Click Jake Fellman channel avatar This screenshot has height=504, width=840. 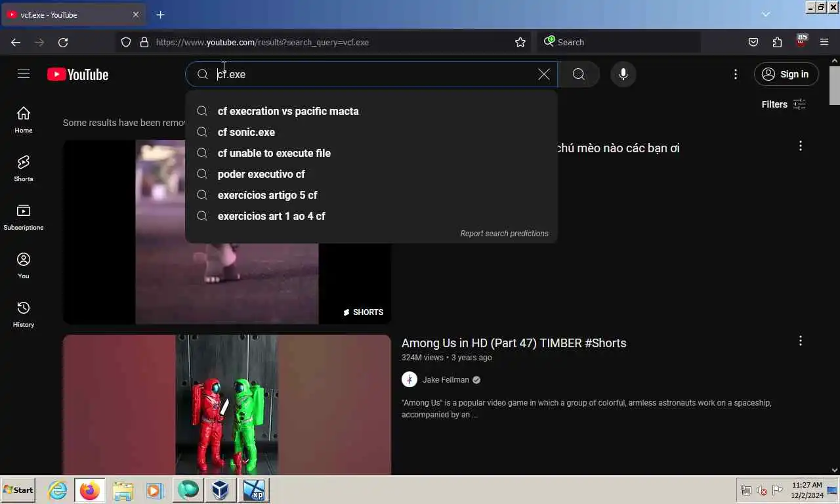pos(409,380)
